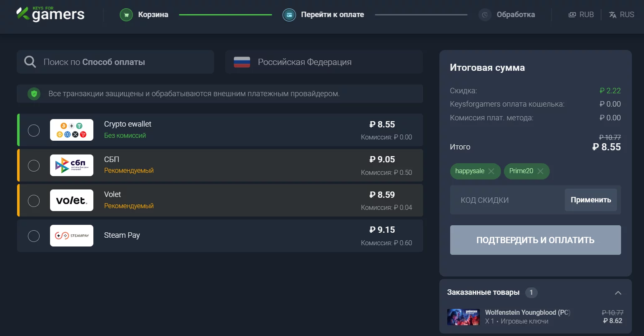Click the payment card step icon
This screenshot has height=336, width=644.
(289, 15)
